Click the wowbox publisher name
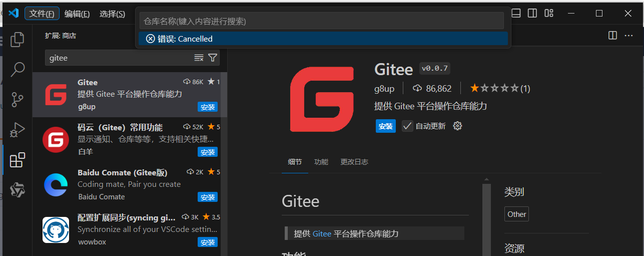The height and width of the screenshot is (256, 644). (92, 242)
